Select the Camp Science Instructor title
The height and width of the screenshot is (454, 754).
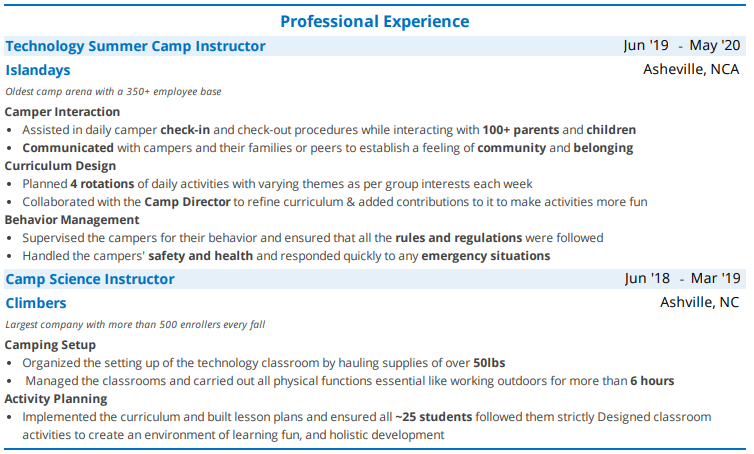[90, 279]
